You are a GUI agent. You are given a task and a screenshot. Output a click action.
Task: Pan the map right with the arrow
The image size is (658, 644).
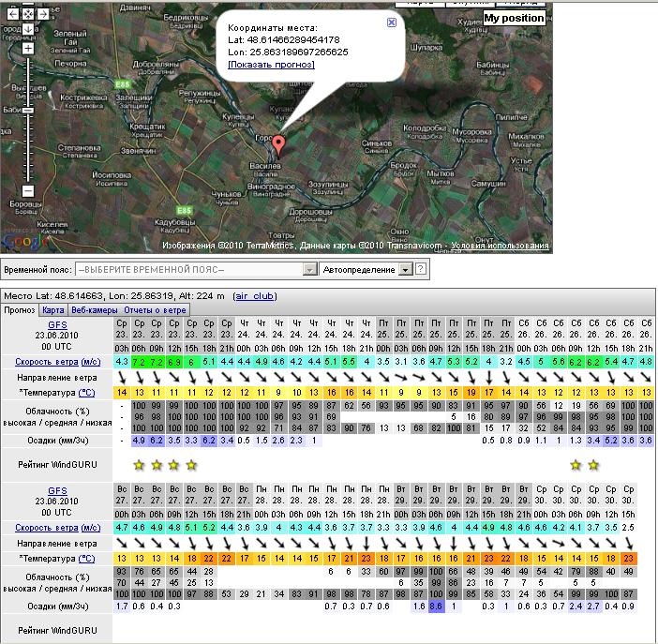point(44,14)
